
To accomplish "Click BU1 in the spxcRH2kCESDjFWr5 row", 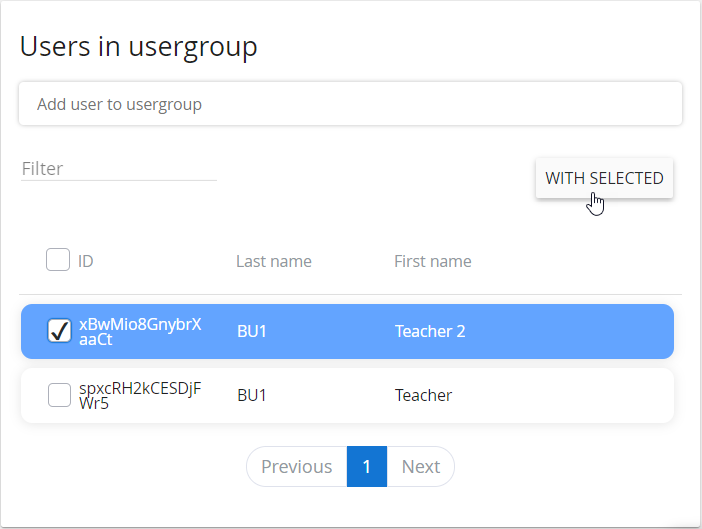I will tap(252, 395).
